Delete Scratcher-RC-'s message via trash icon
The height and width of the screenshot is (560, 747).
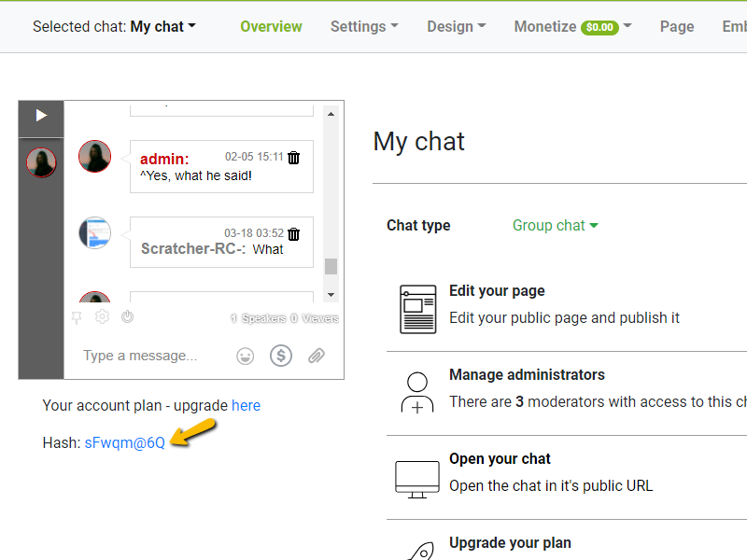pos(293,234)
